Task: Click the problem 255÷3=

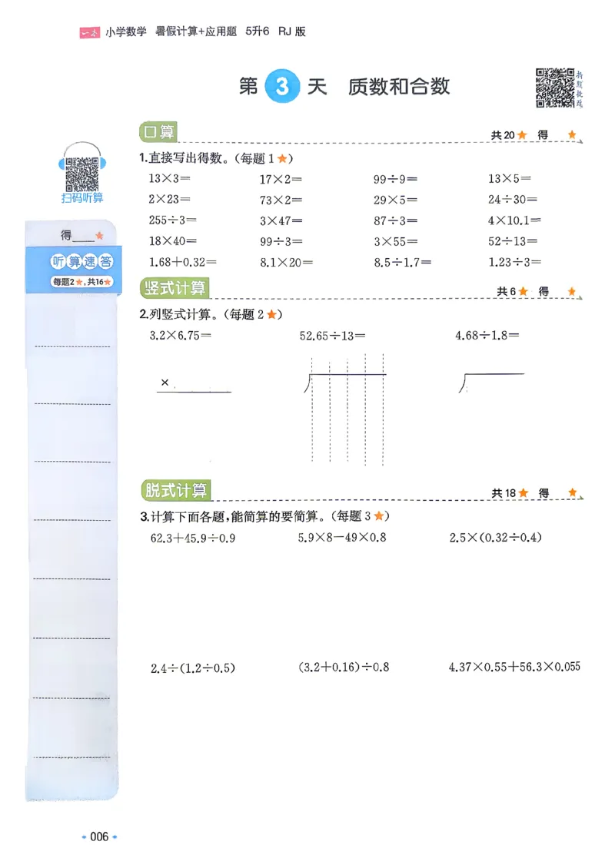Action: click(x=172, y=220)
